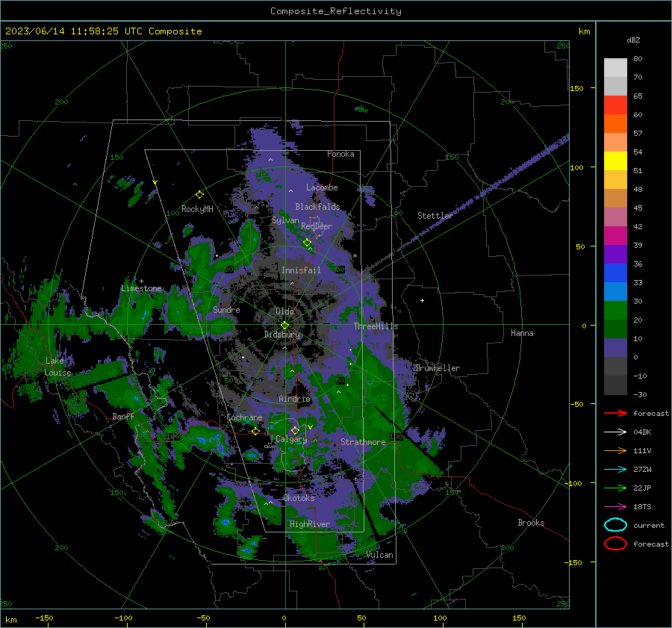Screen dimensions: 672x628
Task: Click the yellow radar-site diamond near Didsbury
Action: pos(284,326)
